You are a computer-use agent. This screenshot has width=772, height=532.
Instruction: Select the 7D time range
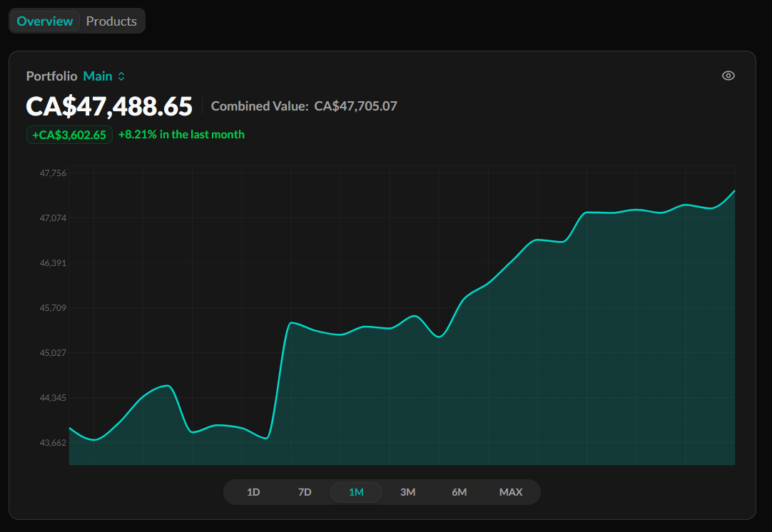[305, 492]
